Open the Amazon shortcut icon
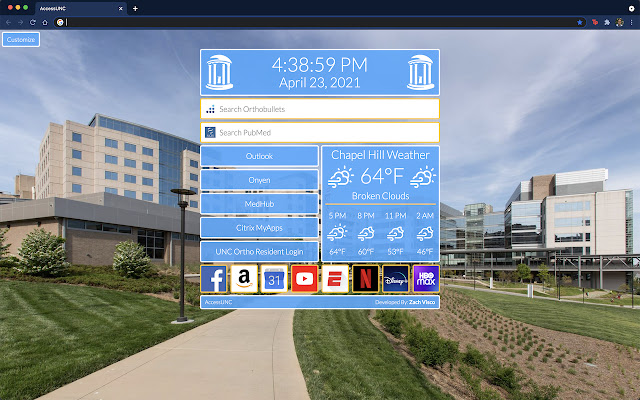The width and height of the screenshot is (640, 400). (x=244, y=280)
